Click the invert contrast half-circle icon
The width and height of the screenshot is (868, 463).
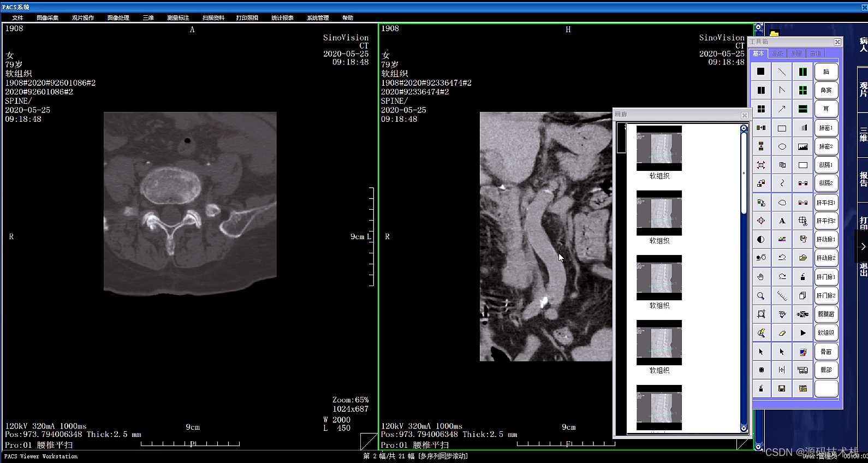[x=761, y=239]
